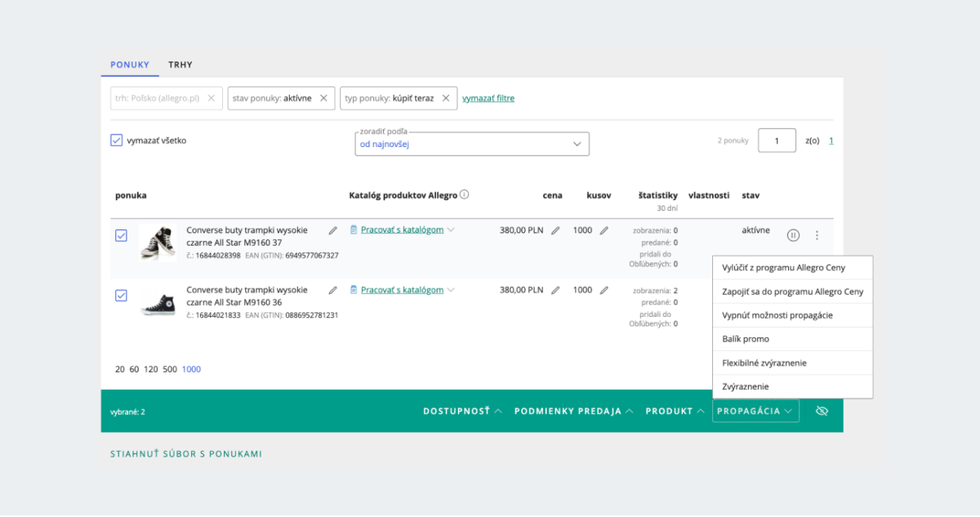This screenshot has height=517, width=980.
Task: Expand the DOSTUPNOSŤ menu in green bar
Action: coord(462,411)
